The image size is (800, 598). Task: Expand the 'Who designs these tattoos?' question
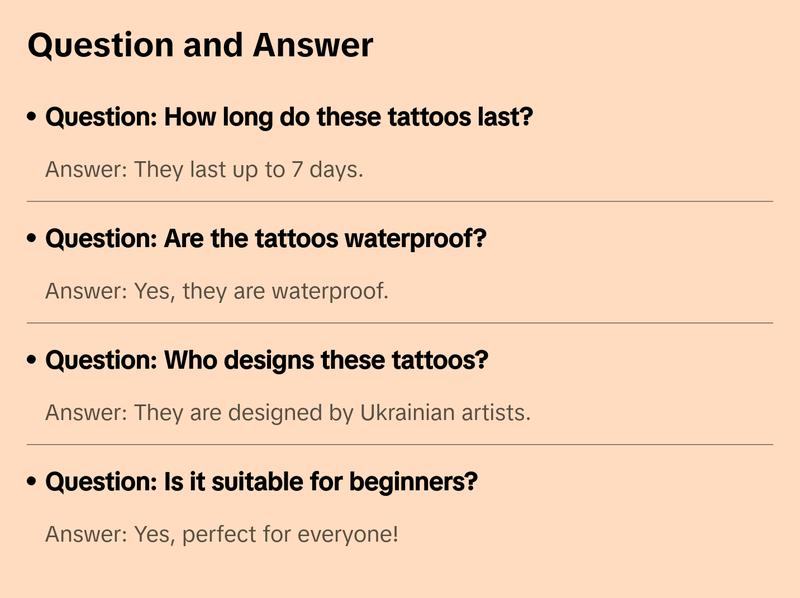266,360
